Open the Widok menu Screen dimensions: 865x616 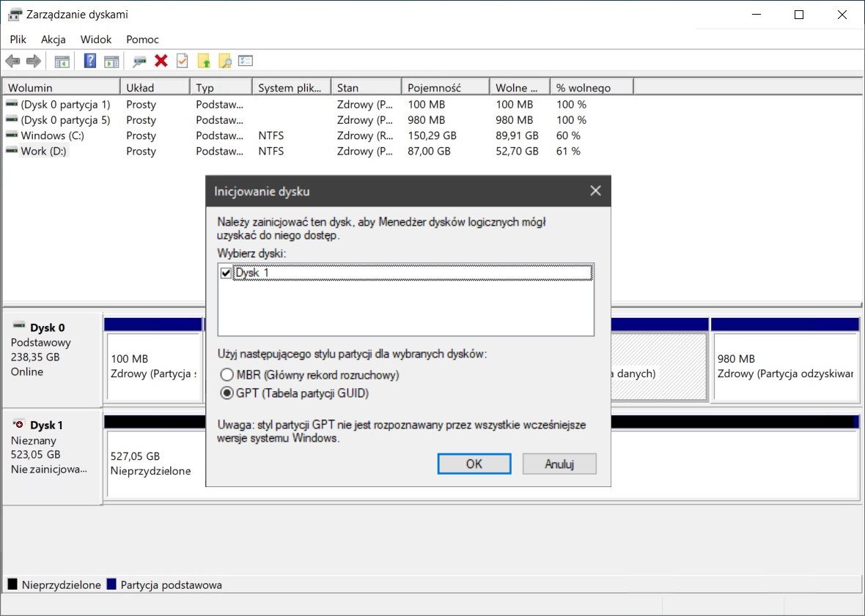point(96,40)
